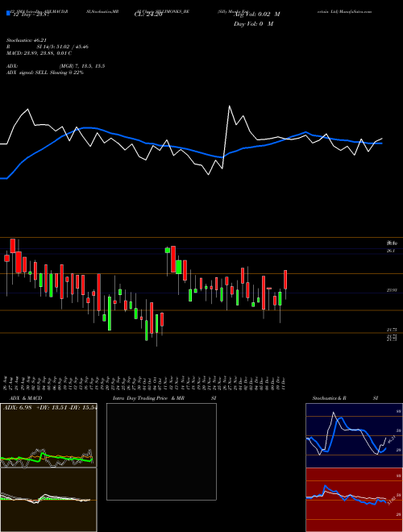Click the 'Intra Day Trading Price & MR' title
The image size is (403, 532).
coord(148,398)
